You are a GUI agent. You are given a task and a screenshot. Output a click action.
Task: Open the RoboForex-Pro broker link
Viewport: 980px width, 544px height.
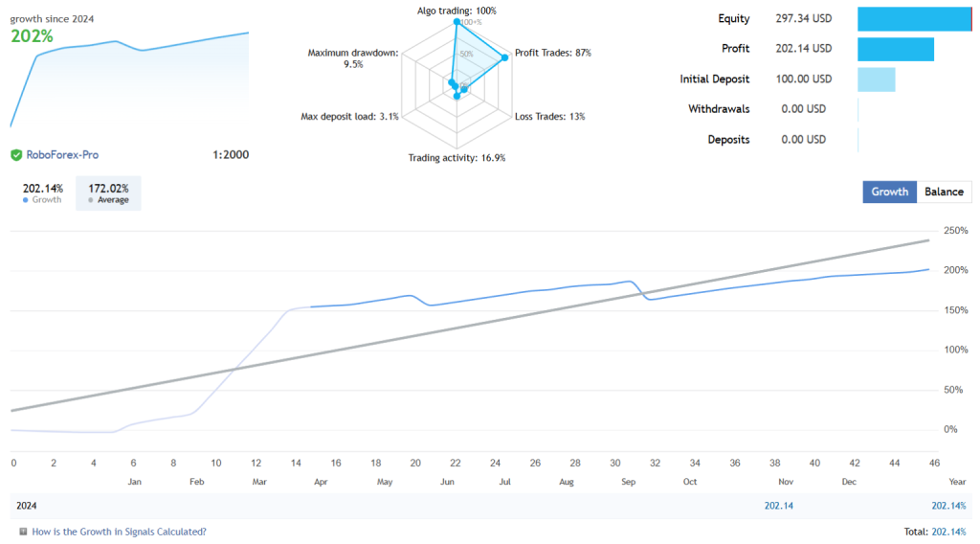point(62,154)
